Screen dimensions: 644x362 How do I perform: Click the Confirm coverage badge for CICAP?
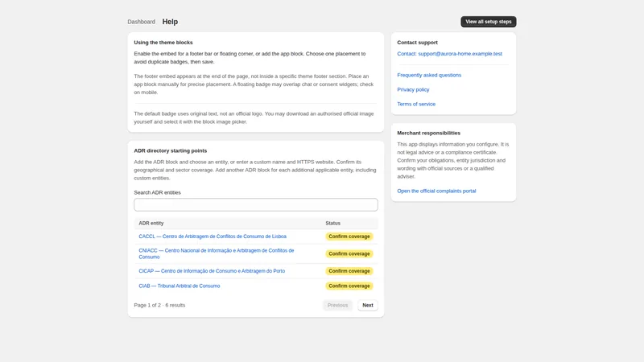(349, 271)
